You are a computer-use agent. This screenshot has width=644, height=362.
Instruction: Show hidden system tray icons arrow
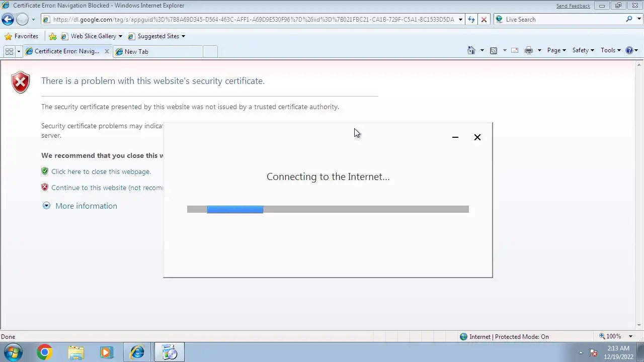coord(581,352)
